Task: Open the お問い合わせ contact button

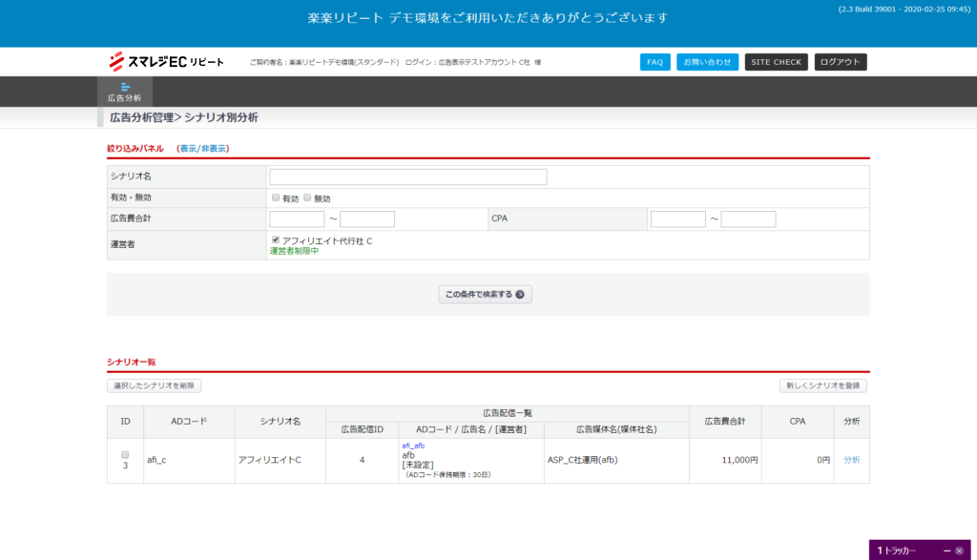Action: [x=707, y=62]
